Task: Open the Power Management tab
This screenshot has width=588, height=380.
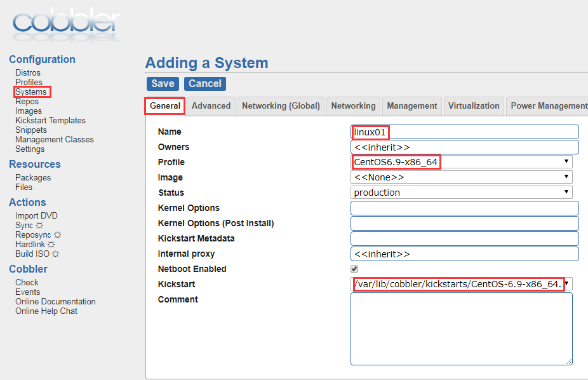Action: pyautogui.click(x=549, y=106)
